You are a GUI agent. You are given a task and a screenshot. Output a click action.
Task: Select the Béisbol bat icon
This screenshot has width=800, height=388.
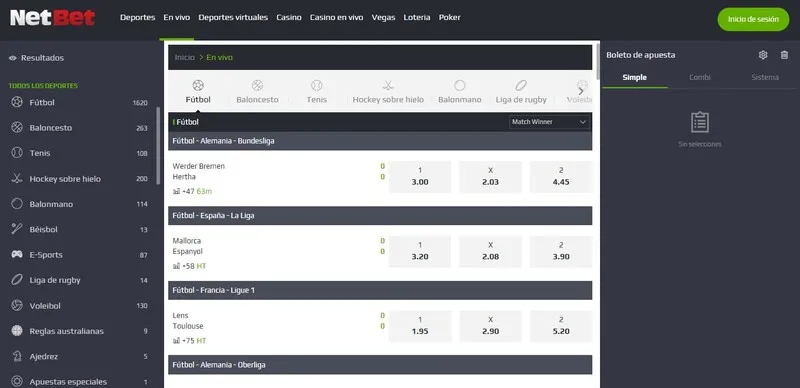(x=17, y=229)
